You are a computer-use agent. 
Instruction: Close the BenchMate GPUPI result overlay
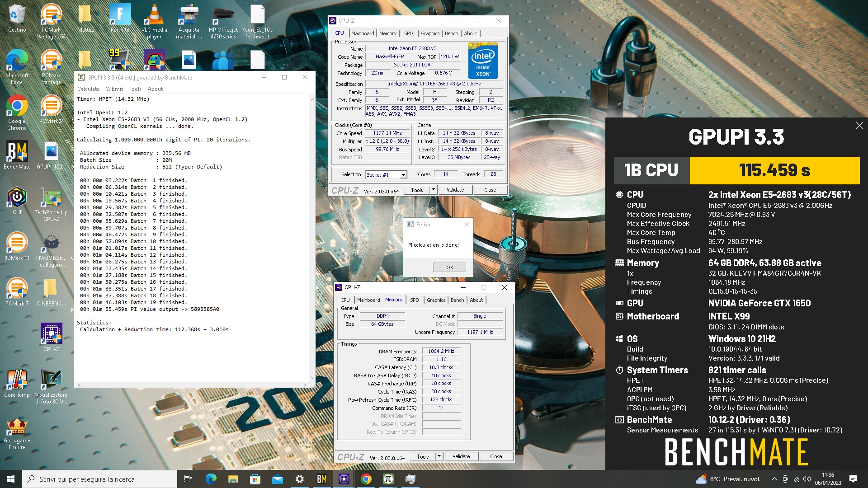(x=859, y=126)
